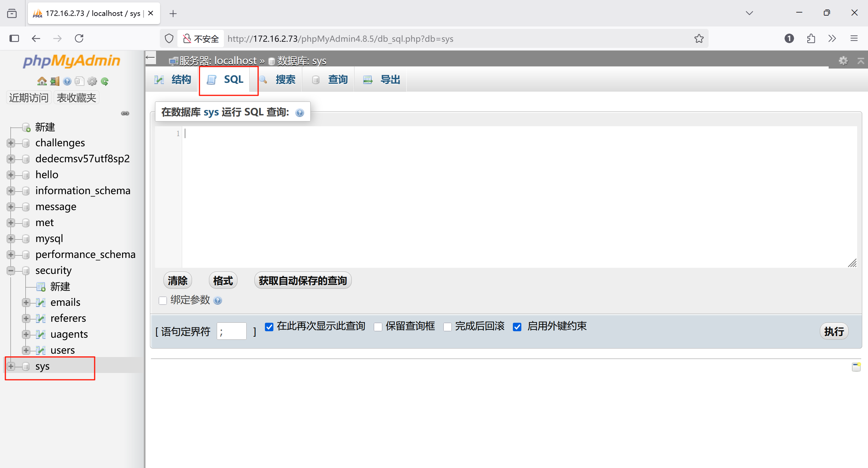The width and height of the screenshot is (868, 468).
Task: Switch to 表收藏夹 panel tab
Action: coord(76,98)
